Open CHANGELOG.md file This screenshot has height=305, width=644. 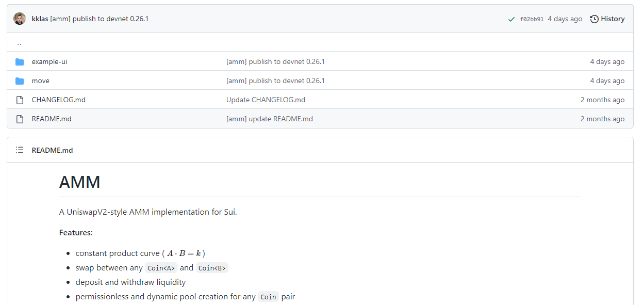[59, 100]
